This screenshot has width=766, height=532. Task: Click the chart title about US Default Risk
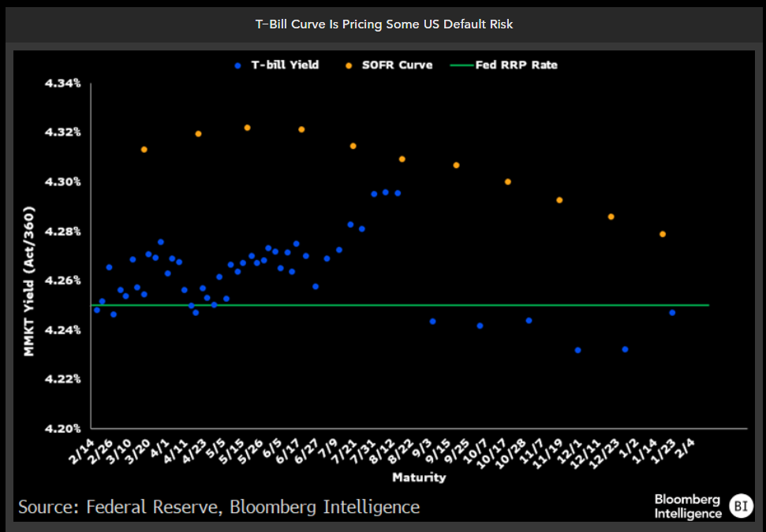383,24
